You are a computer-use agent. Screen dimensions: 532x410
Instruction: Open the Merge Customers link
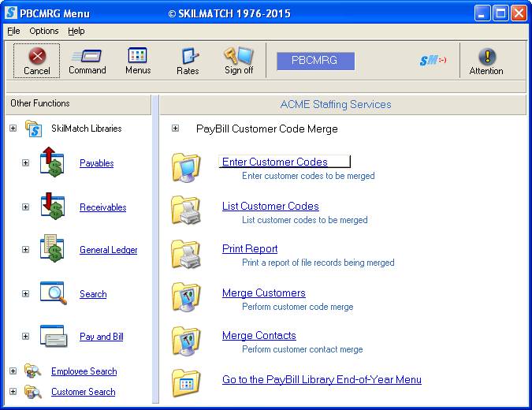tap(263, 293)
